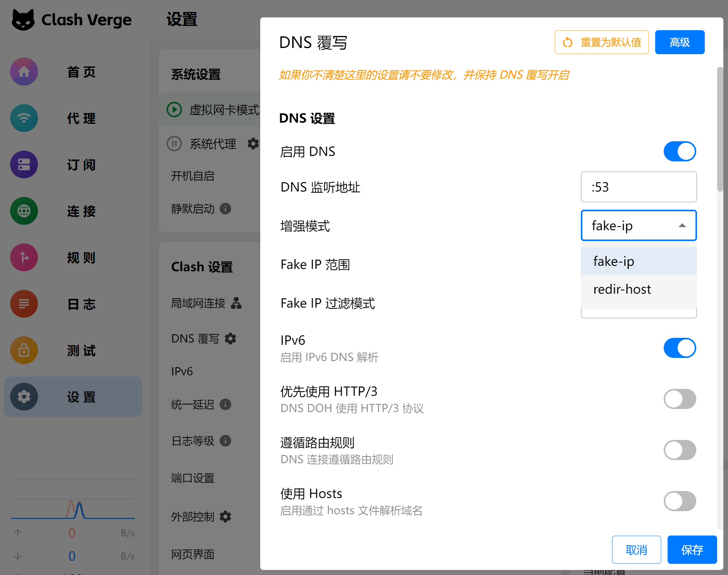Click the logs (日志) icon
Viewport: 728px width, 575px height.
coord(24,304)
